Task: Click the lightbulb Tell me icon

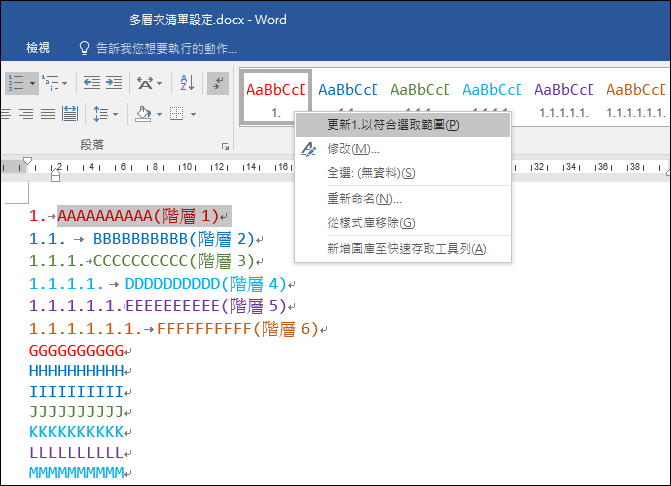Action: click(84, 48)
